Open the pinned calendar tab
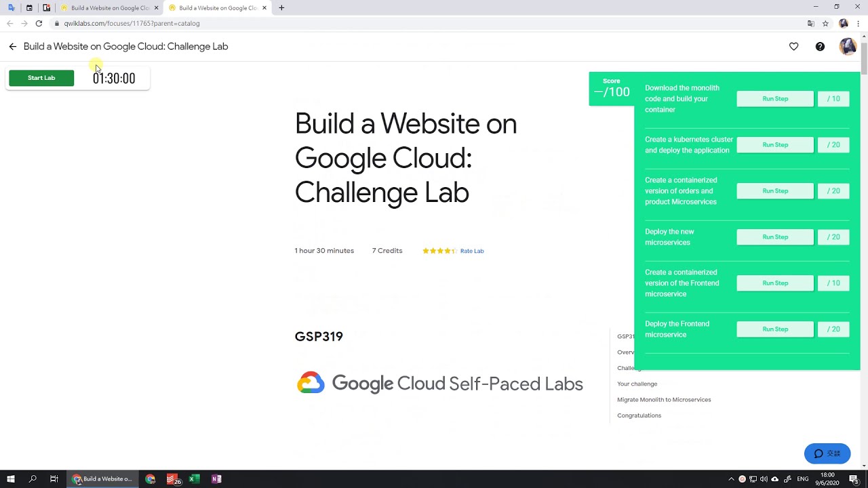Image resolution: width=868 pixels, height=488 pixels. 29,8
